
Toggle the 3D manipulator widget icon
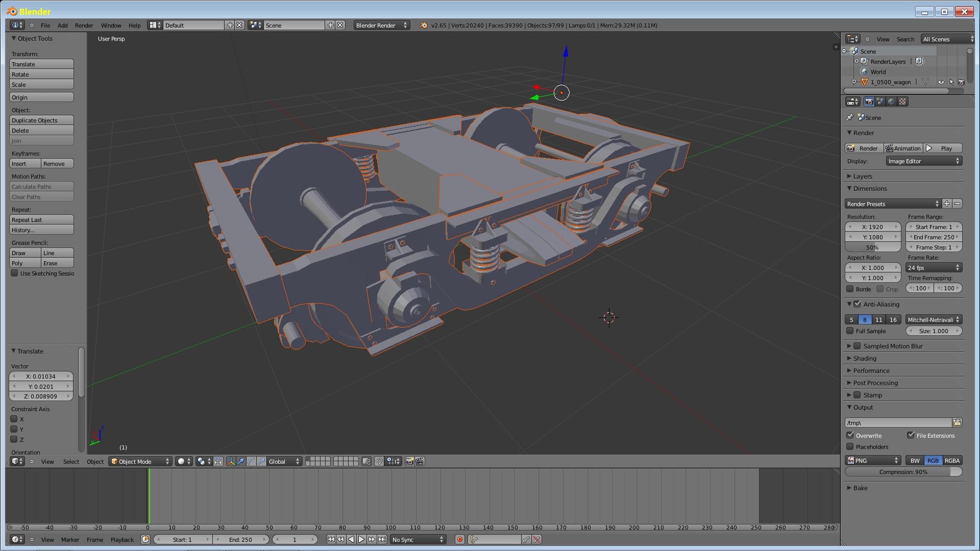click(231, 461)
